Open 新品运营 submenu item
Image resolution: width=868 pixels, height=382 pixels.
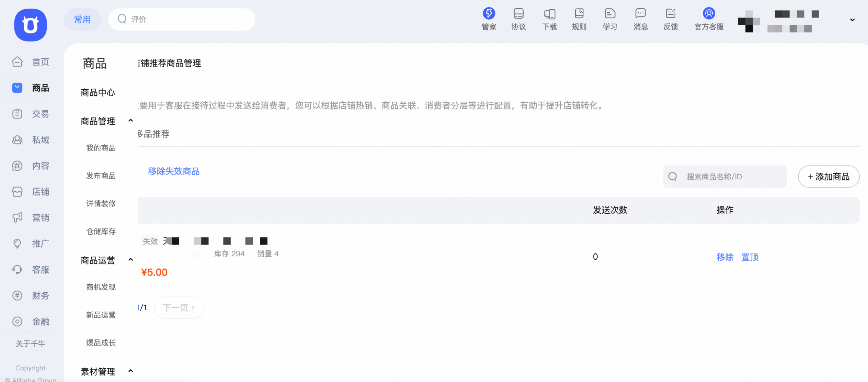[101, 315]
